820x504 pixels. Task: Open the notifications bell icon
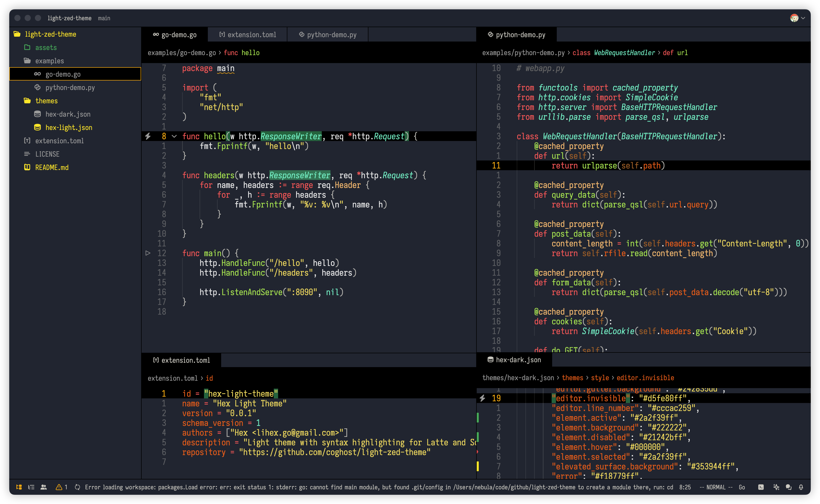801,487
